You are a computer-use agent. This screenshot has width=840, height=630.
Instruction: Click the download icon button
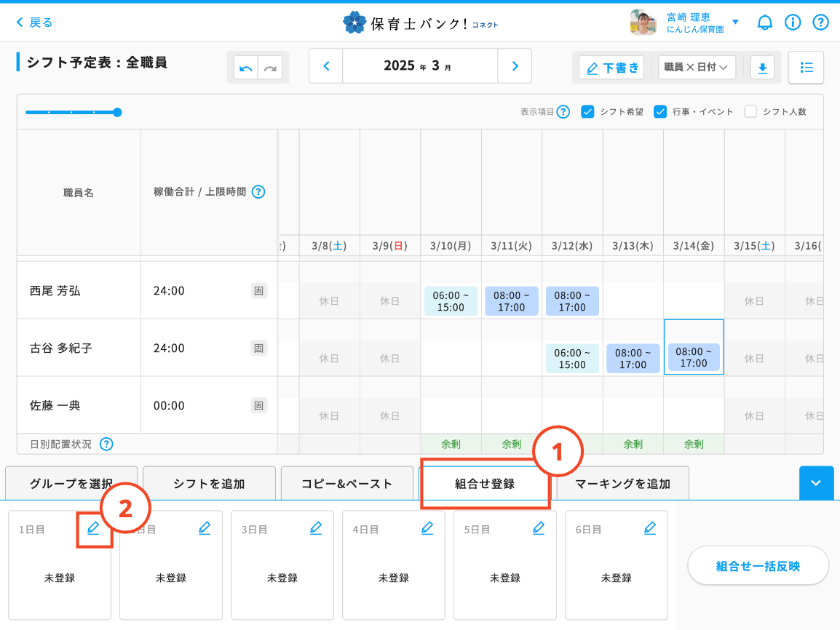(762, 68)
